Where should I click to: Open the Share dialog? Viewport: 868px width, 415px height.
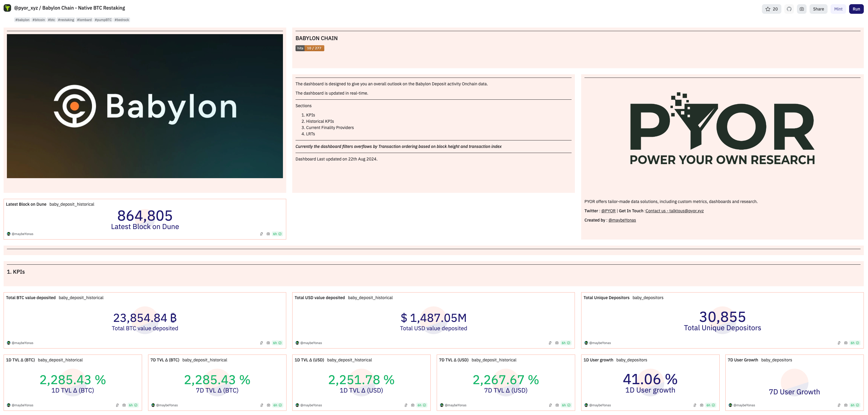tap(818, 9)
